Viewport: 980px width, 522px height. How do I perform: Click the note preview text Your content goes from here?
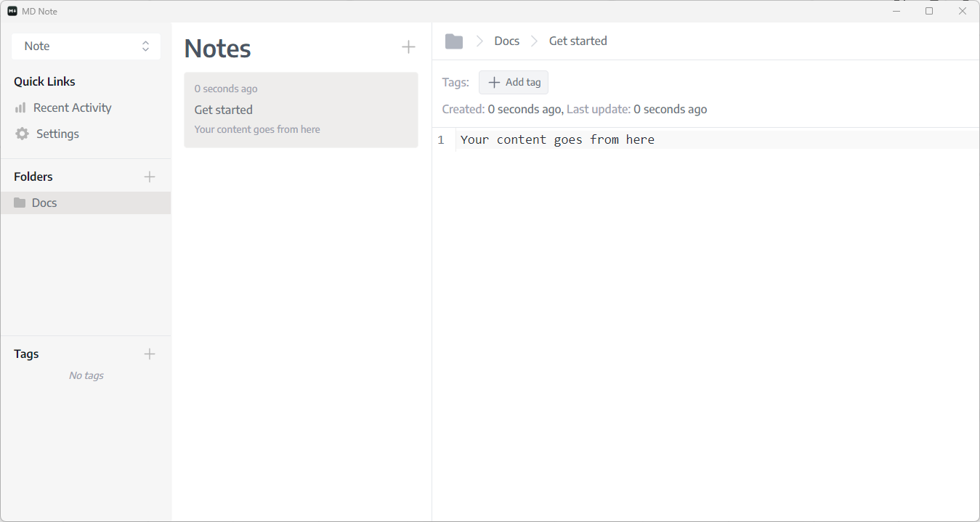(256, 129)
